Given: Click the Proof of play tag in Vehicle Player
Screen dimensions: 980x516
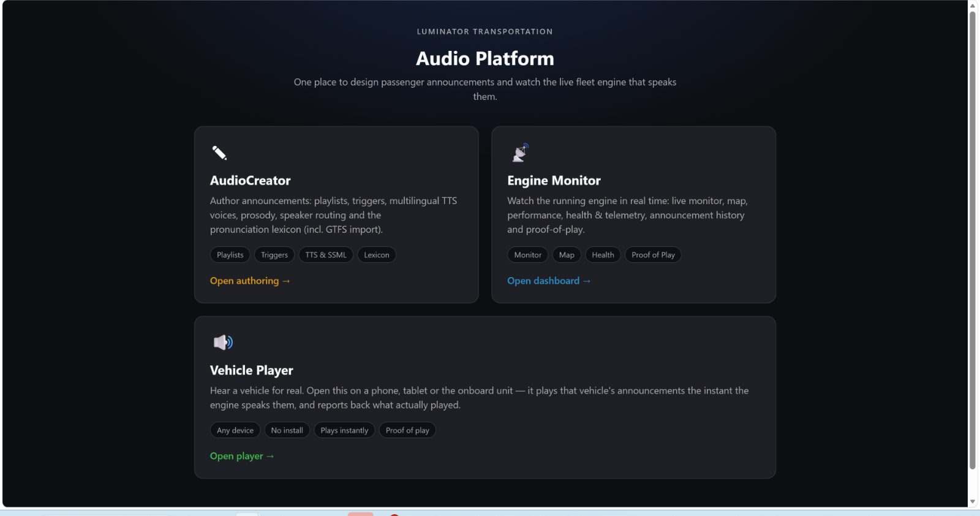Looking at the screenshot, I should [x=407, y=430].
